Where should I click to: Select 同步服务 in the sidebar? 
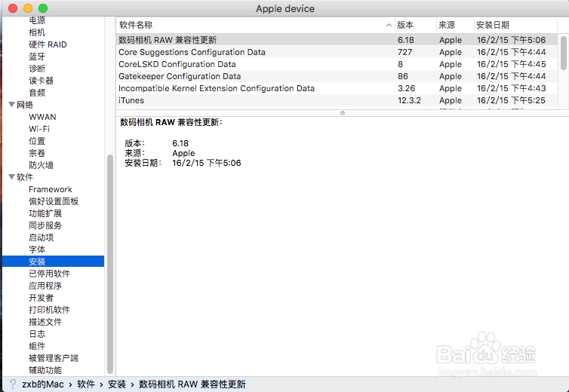pos(45,225)
